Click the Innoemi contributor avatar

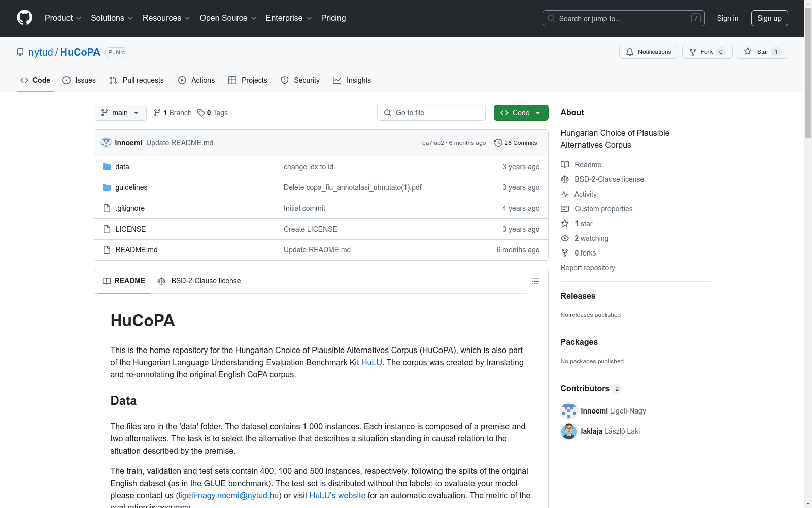(569, 411)
